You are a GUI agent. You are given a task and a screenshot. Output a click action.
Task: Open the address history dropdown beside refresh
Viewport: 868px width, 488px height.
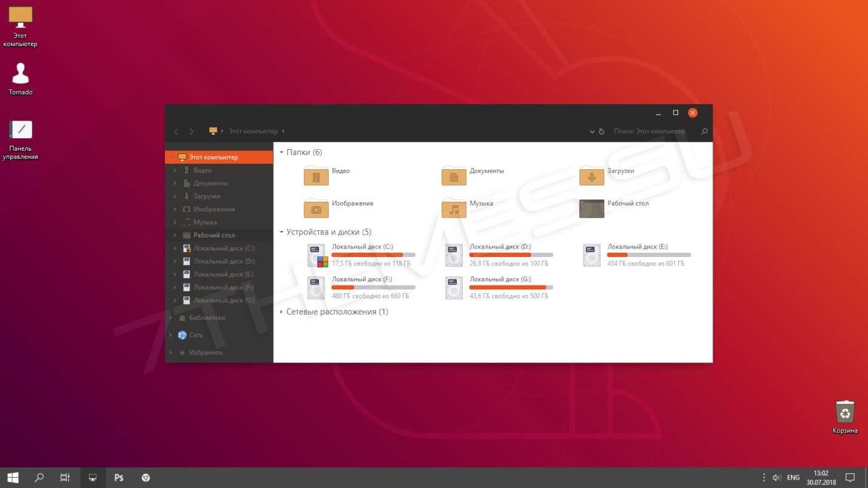(x=592, y=132)
